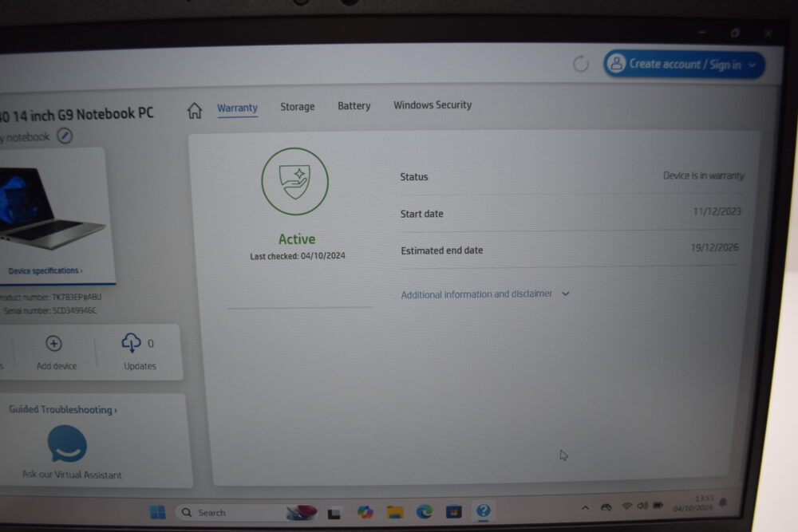This screenshot has width=798, height=532.
Task: Select the Start date value 11/12/2023
Action: 717,211
